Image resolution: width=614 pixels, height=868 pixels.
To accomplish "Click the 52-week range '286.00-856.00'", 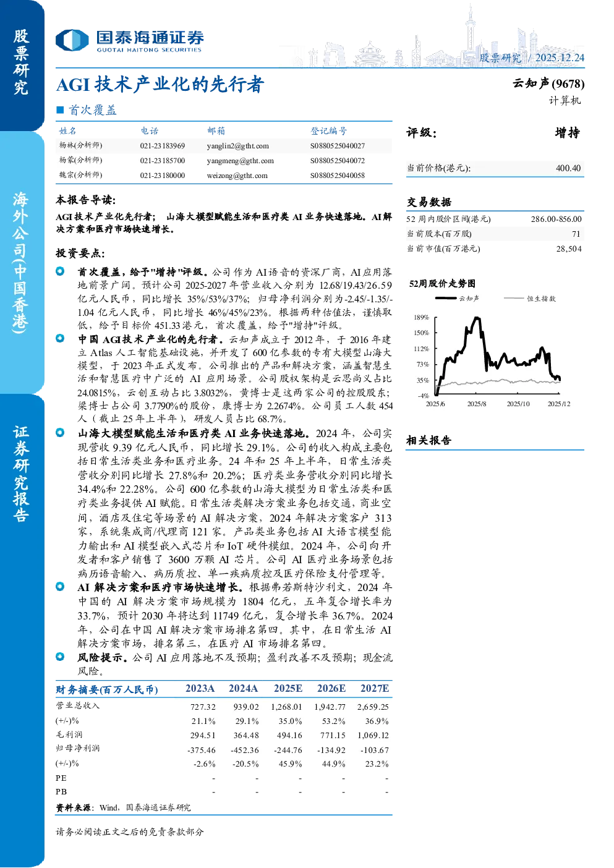I will (x=556, y=219).
